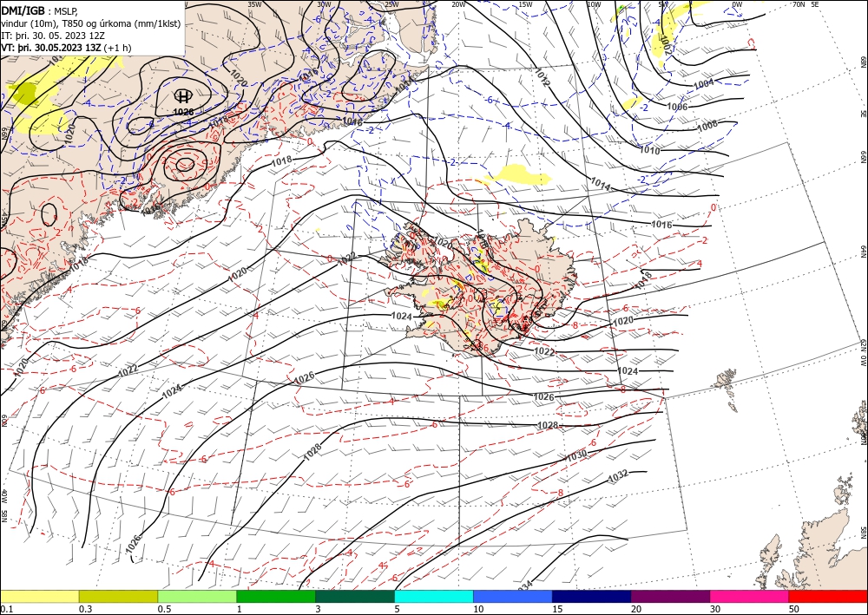Click the '70N 5E' corner label
Screen dimensions: 868x615
pyautogui.click(x=806, y=4)
